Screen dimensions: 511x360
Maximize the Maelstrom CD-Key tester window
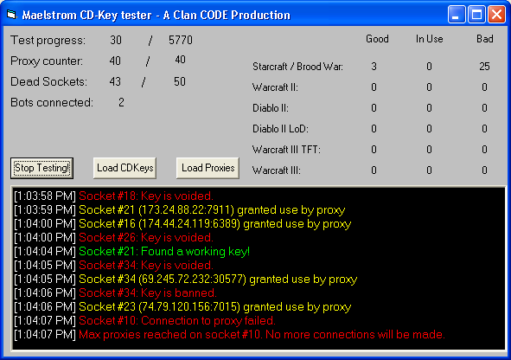point(477,15)
